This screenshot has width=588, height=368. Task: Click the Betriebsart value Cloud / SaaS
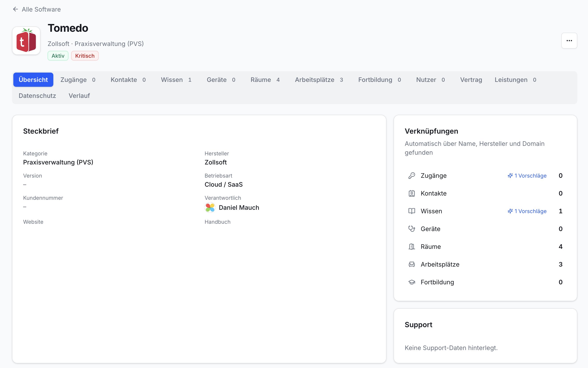[224, 184]
